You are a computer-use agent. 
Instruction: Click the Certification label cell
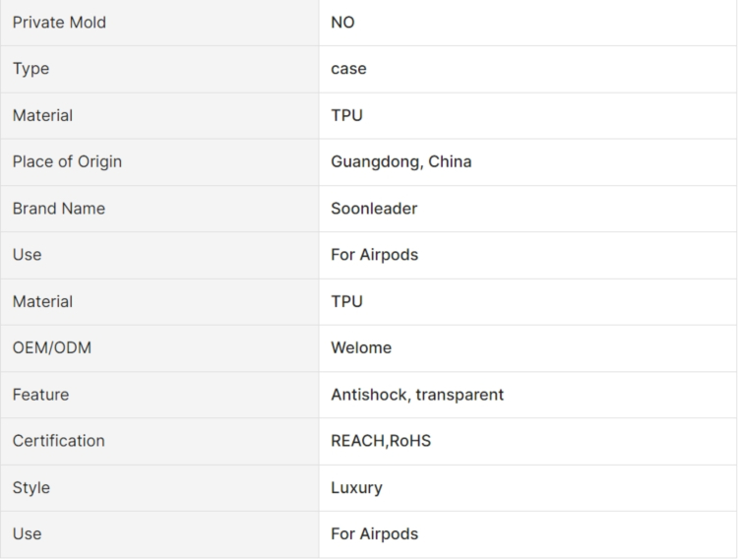click(x=58, y=441)
